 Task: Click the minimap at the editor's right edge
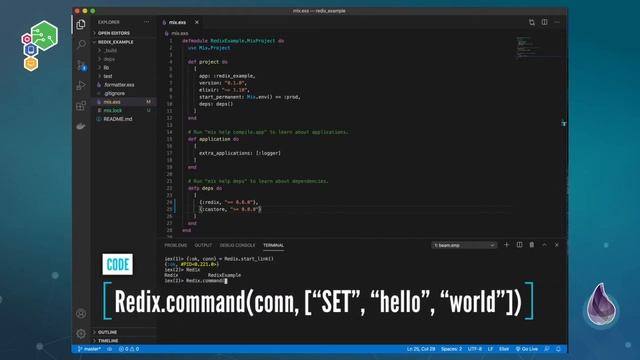point(538,48)
